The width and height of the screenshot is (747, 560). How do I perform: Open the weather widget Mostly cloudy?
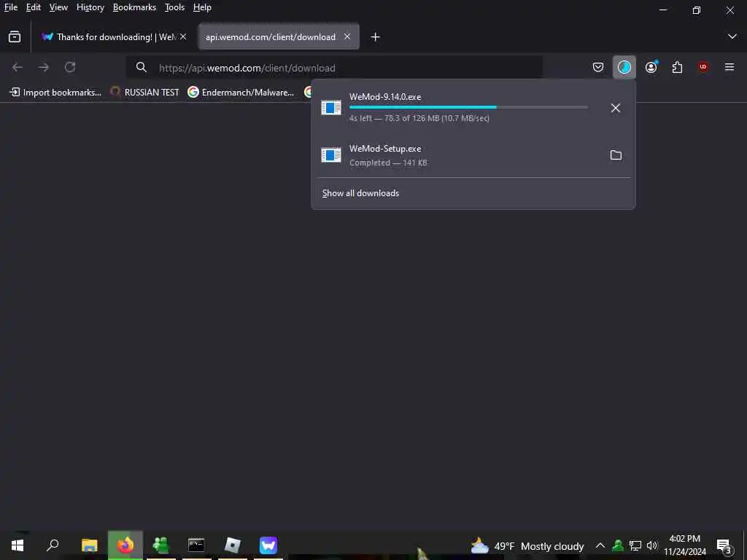pyautogui.click(x=527, y=545)
